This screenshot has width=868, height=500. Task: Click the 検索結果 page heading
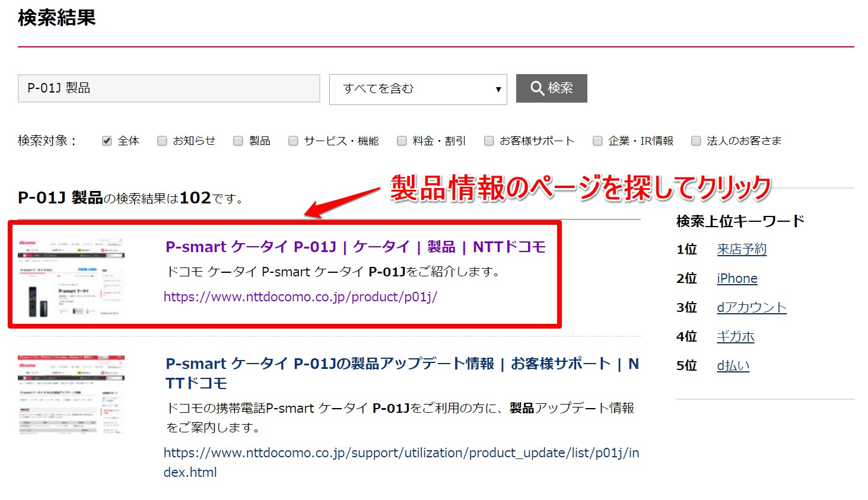tap(57, 18)
